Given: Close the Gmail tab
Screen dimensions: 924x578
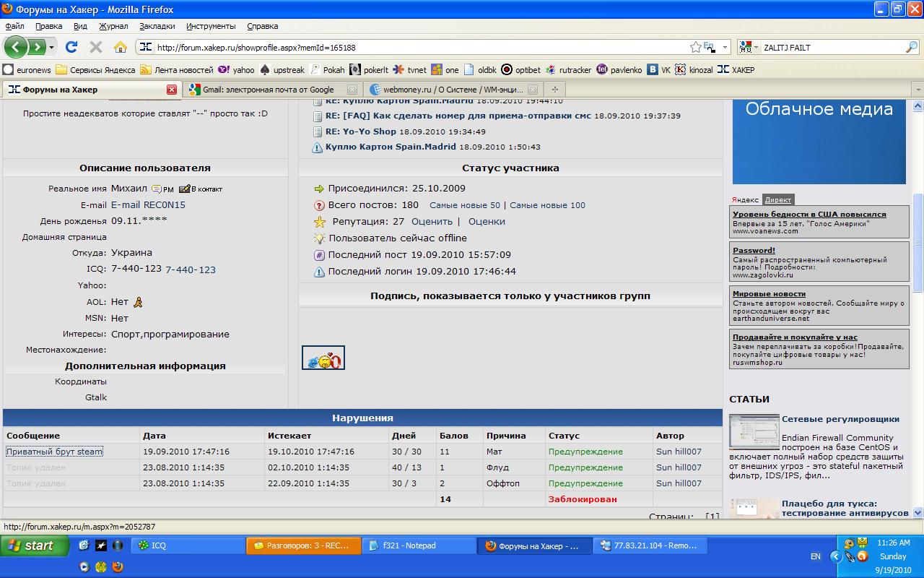Looking at the screenshot, I should 352,90.
